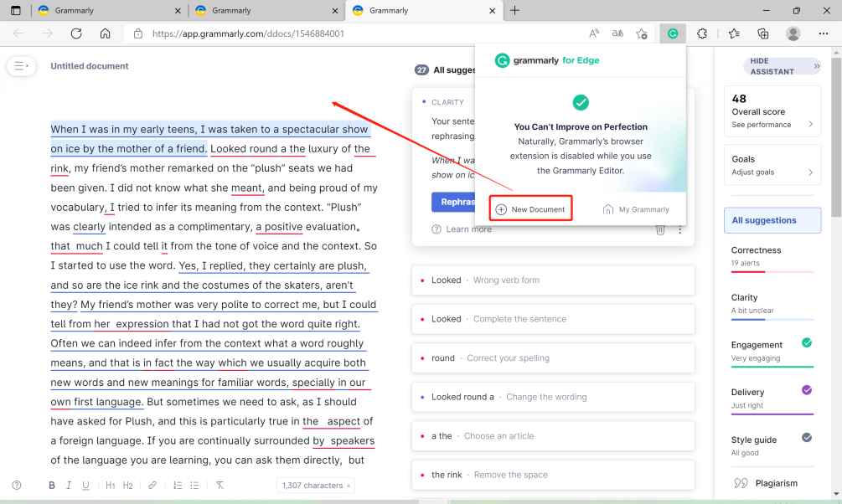Switch to the second Grammarly browser tab

pos(266,12)
